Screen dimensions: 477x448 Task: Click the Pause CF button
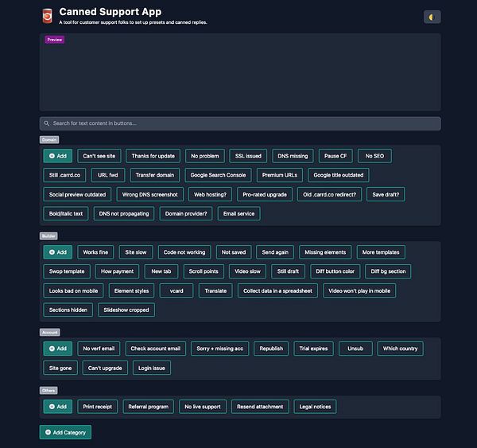[x=335, y=156]
